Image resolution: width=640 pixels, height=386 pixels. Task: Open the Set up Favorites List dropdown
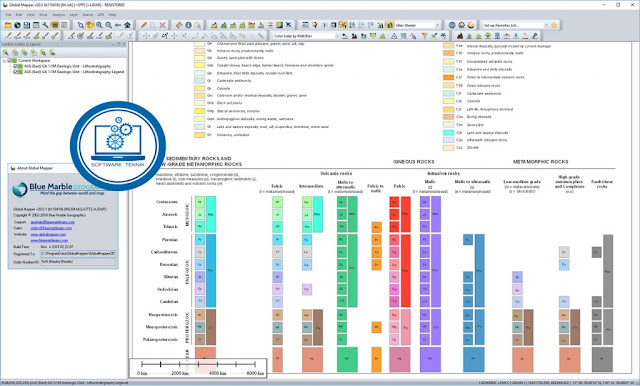546,25
